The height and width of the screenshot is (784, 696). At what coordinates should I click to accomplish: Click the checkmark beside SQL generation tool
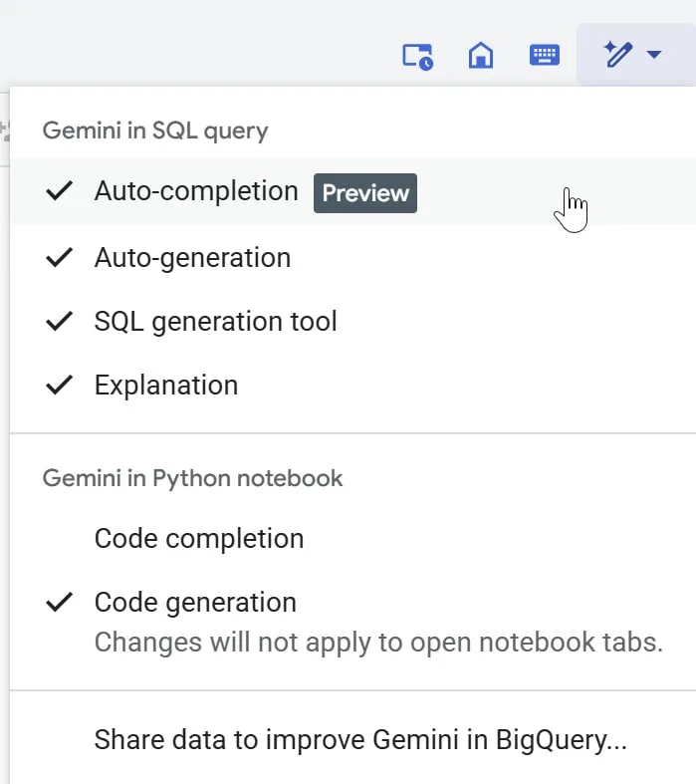pos(61,321)
